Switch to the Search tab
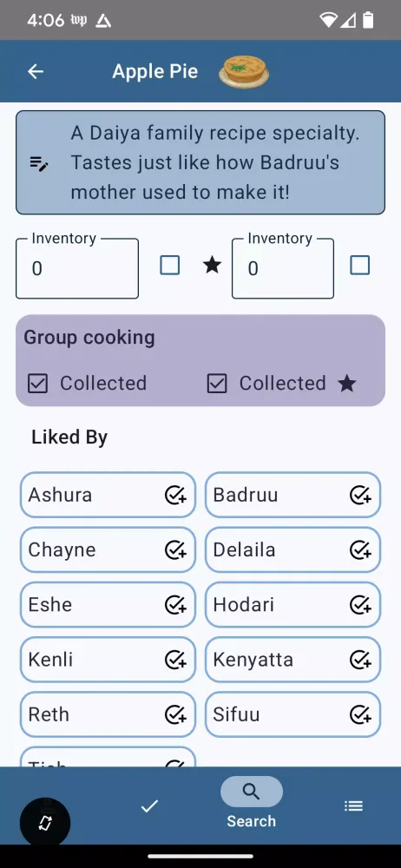 pyautogui.click(x=252, y=804)
